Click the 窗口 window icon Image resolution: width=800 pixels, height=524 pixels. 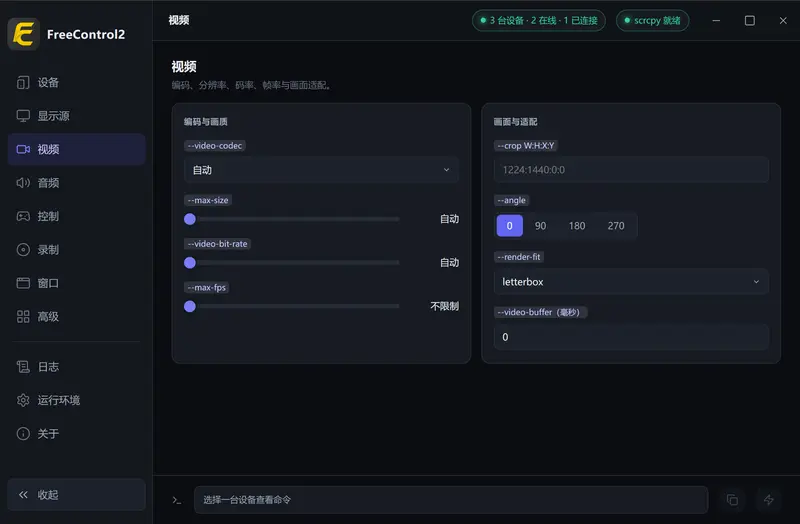pyautogui.click(x=23, y=283)
